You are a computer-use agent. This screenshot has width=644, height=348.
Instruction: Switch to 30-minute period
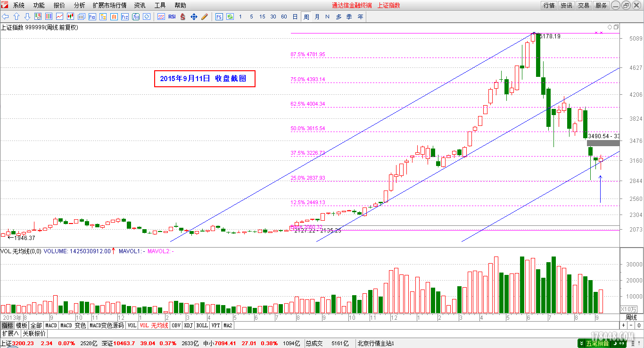(x=273, y=17)
